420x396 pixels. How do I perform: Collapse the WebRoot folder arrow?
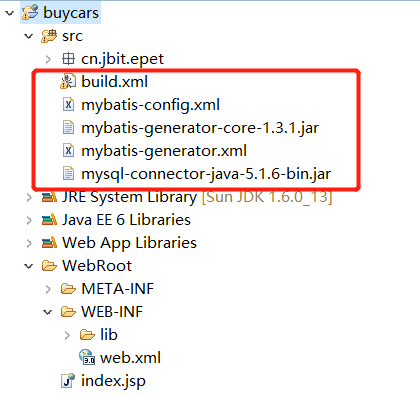[x=29, y=266]
